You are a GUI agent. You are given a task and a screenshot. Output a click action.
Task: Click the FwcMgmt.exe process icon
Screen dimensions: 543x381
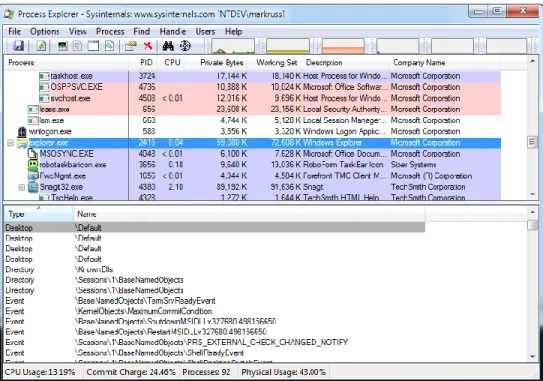click(33, 176)
